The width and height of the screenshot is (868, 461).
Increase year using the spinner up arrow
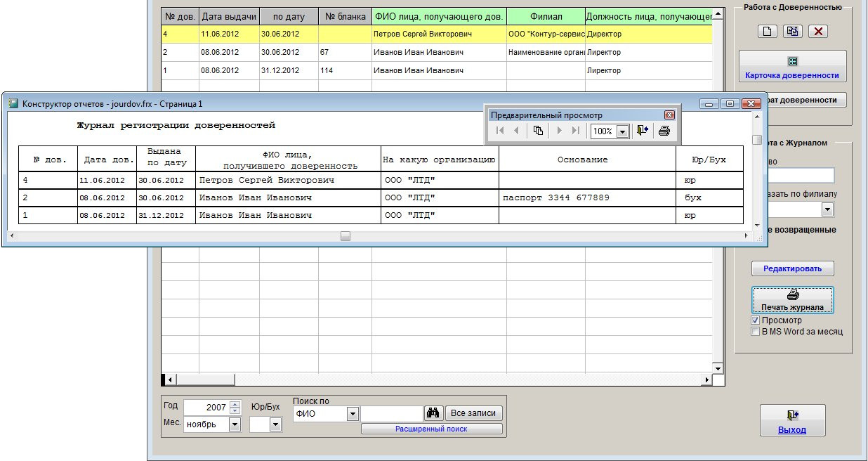pos(235,404)
